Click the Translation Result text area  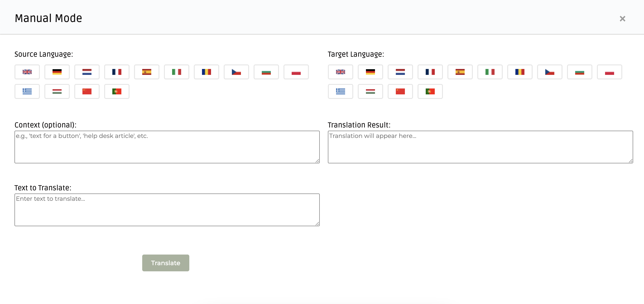click(x=480, y=147)
